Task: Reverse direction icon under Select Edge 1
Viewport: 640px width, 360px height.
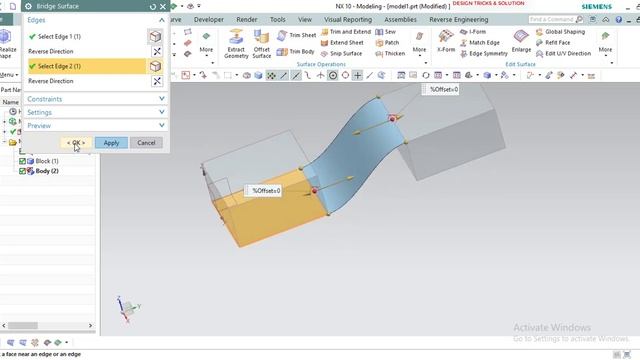Action: (157, 51)
